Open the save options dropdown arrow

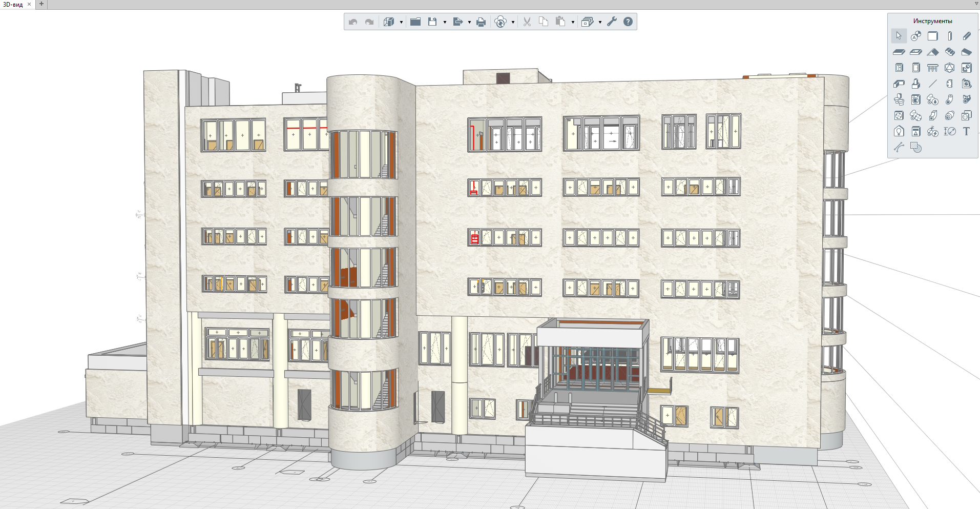[445, 22]
